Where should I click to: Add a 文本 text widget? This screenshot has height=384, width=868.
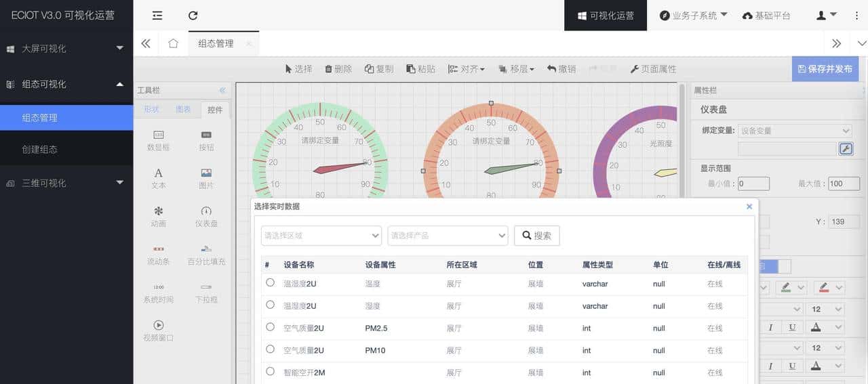[x=158, y=178]
